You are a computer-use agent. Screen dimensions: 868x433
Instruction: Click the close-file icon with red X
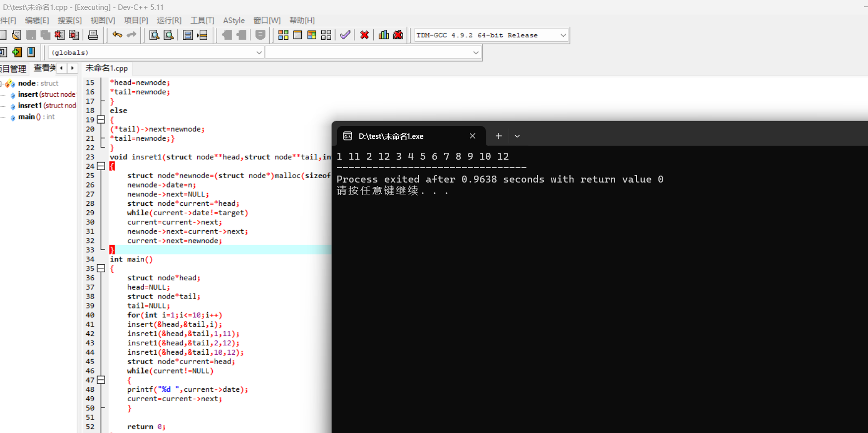(x=59, y=35)
